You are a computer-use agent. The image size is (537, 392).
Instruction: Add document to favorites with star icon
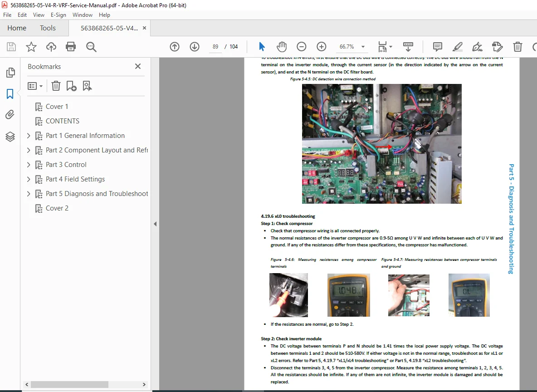31,47
